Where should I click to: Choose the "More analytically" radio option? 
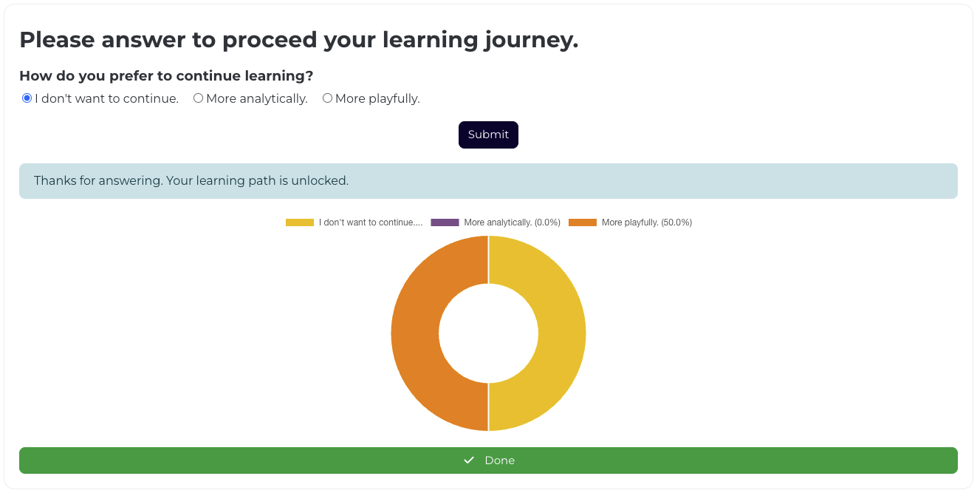198,98
